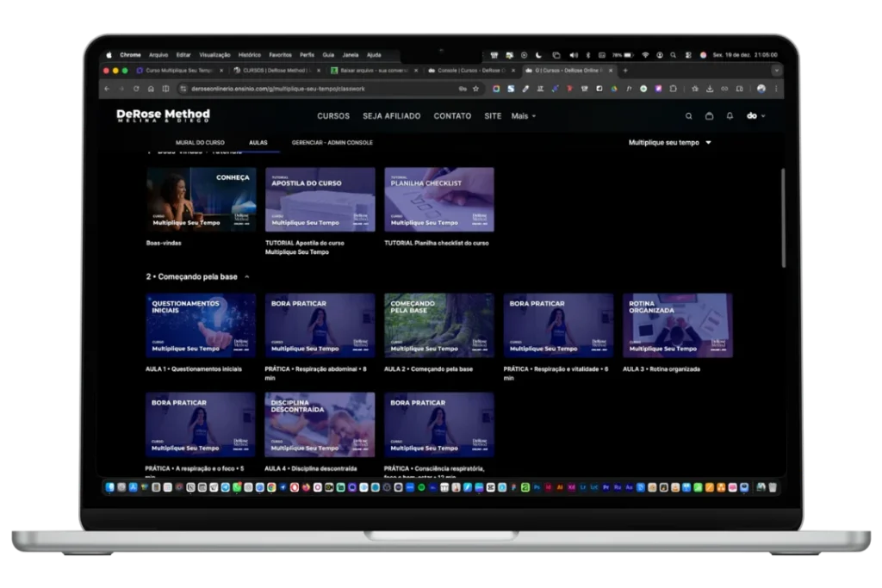Click the site info icon in address bar

click(x=183, y=89)
